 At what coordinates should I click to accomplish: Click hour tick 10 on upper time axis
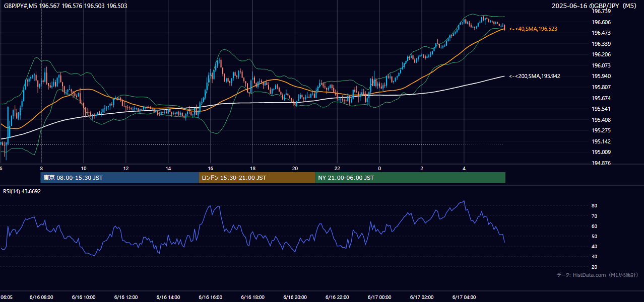(x=84, y=168)
